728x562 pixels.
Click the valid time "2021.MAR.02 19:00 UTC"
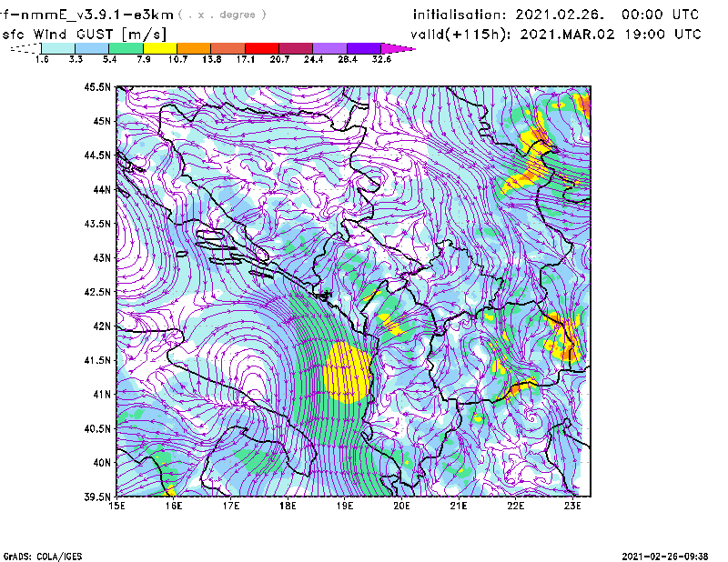click(x=611, y=35)
